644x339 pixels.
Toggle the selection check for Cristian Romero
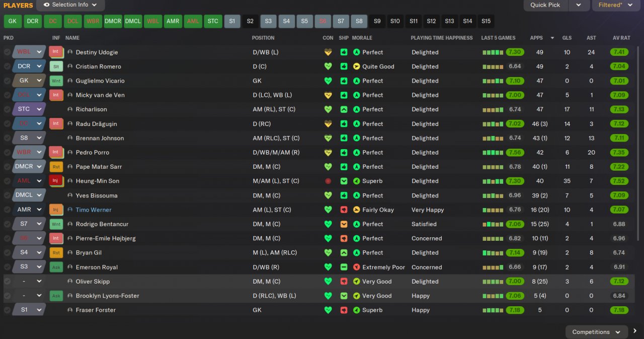(x=7, y=66)
